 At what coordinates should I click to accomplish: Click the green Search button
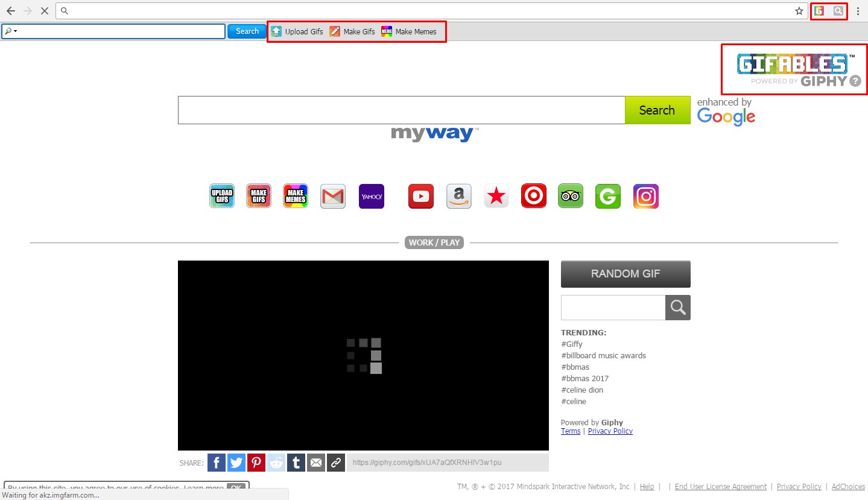point(657,110)
